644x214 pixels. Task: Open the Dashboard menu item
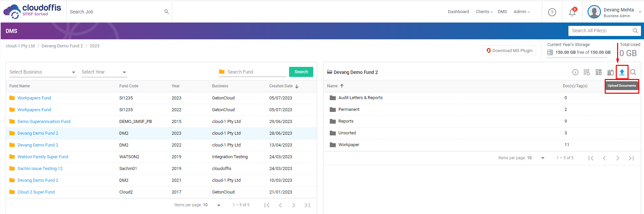coord(458,12)
